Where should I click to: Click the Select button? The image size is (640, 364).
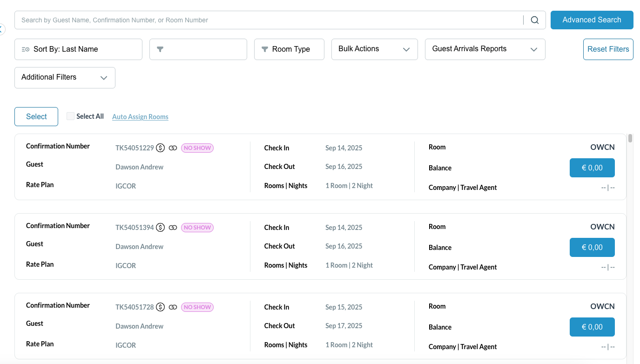tap(36, 117)
